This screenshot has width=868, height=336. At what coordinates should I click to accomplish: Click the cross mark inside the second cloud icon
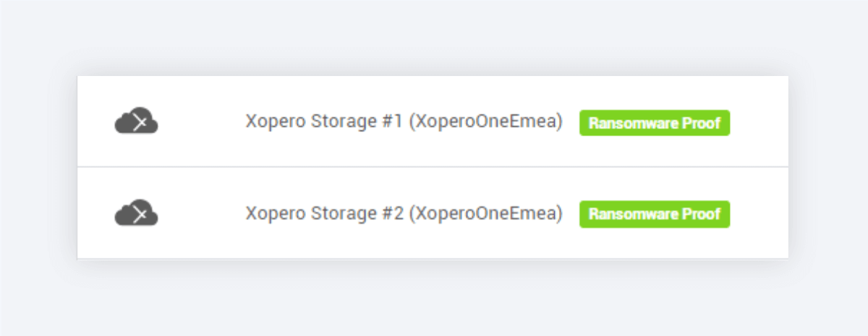pyautogui.click(x=142, y=215)
